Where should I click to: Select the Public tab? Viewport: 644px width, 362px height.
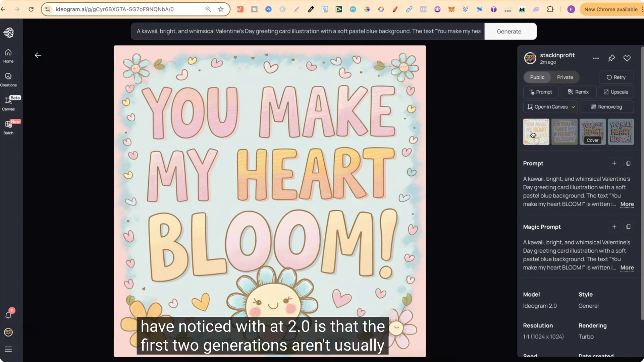point(537,77)
